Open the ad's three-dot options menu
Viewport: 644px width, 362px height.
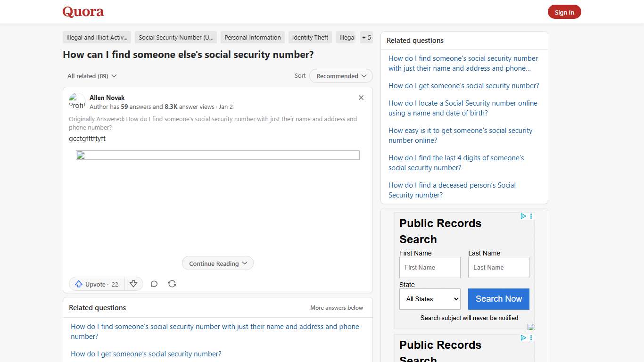pyautogui.click(x=531, y=216)
